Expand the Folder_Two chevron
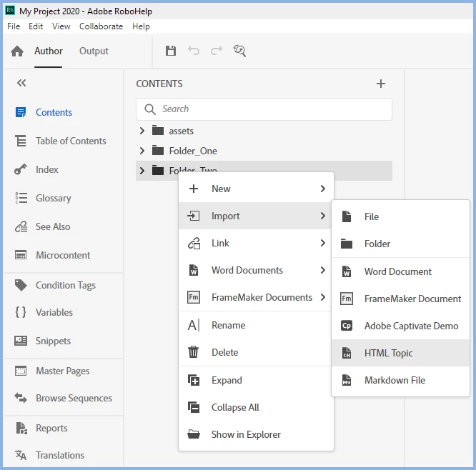This screenshot has height=470, width=476. pyautogui.click(x=142, y=171)
